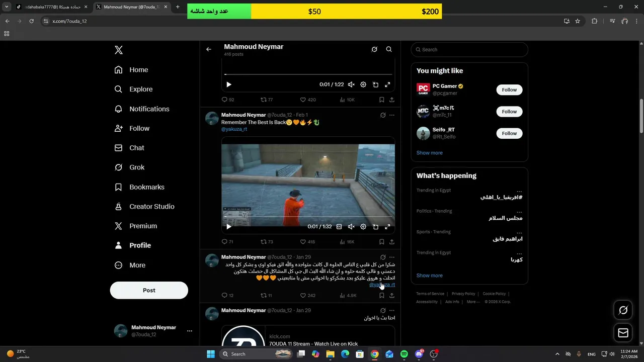This screenshot has height=362, width=644.
Task: Open settings gear of top video
Action: [363, 84]
